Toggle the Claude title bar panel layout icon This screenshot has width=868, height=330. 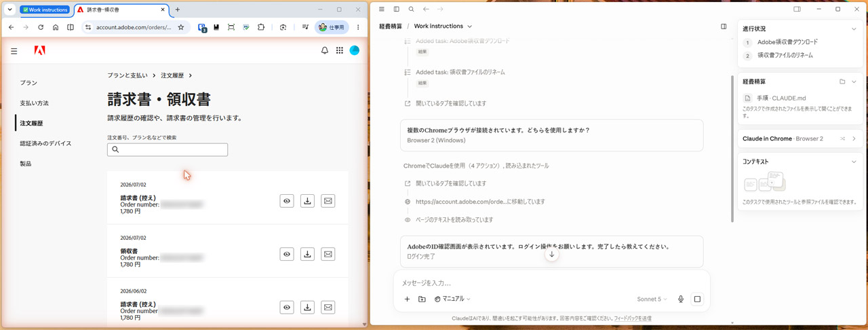(x=797, y=10)
